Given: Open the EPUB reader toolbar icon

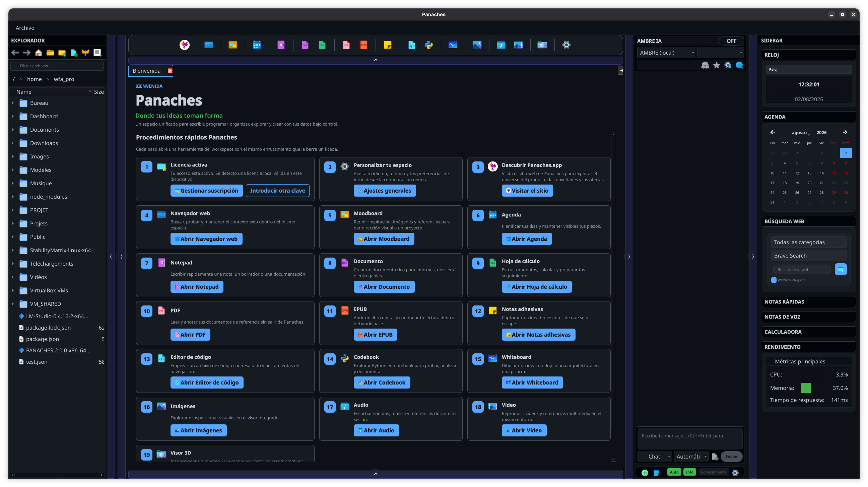Looking at the screenshot, I should 363,45.
